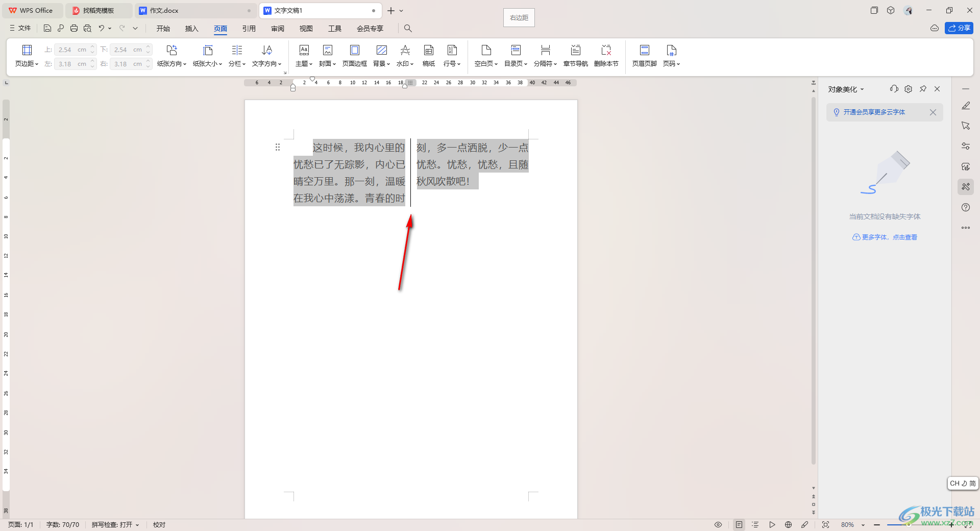Open the 目录页 table of contents tool

pyautogui.click(x=516, y=56)
